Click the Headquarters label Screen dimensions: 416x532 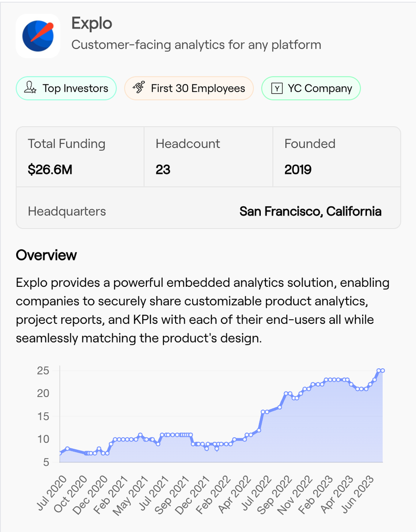67,212
